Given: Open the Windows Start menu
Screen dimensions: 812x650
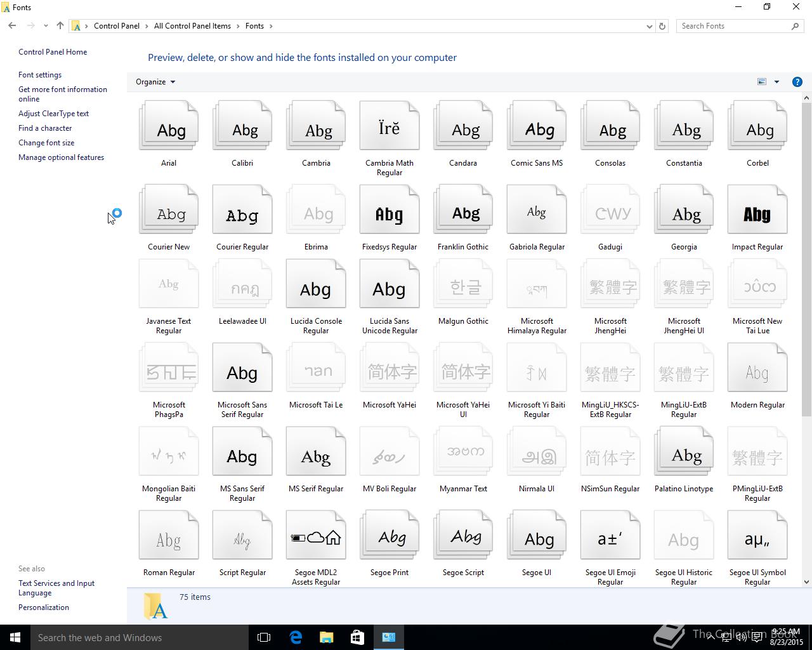Looking at the screenshot, I should tap(15, 637).
